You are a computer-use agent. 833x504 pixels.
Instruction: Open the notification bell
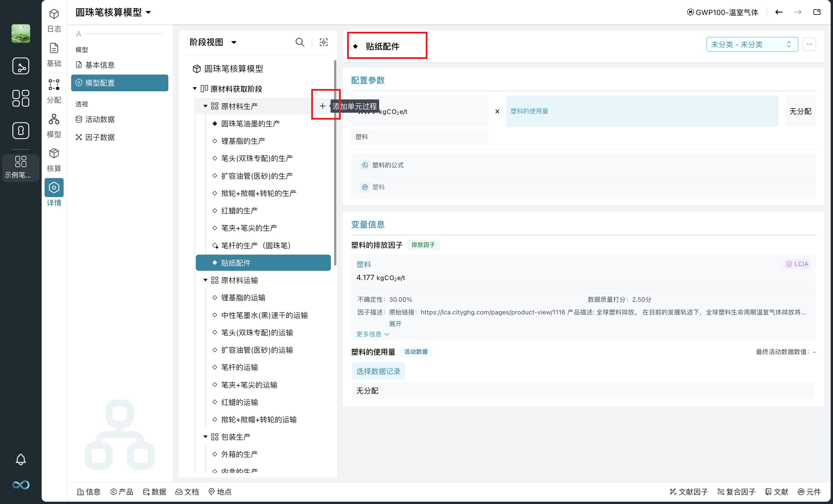click(x=21, y=459)
